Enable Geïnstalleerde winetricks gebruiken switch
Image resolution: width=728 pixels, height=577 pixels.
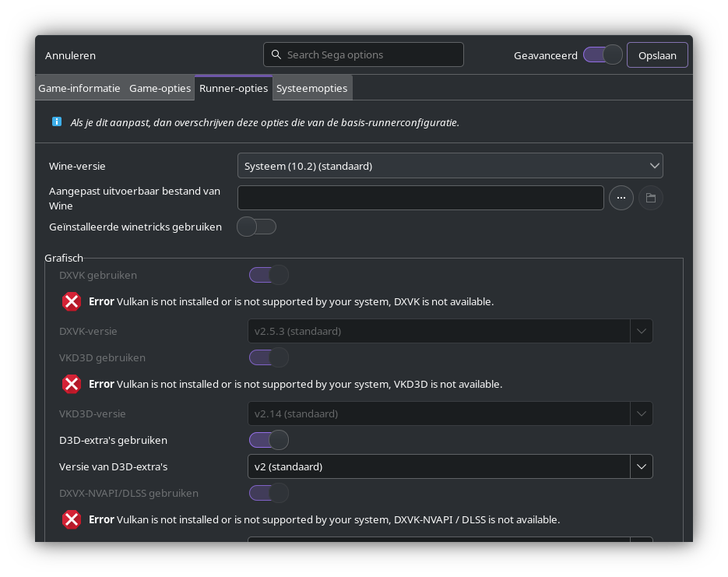tap(256, 227)
